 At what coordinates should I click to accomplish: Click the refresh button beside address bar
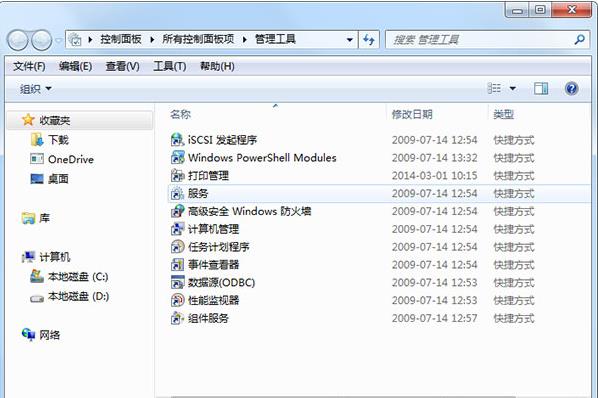(x=369, y=39)
